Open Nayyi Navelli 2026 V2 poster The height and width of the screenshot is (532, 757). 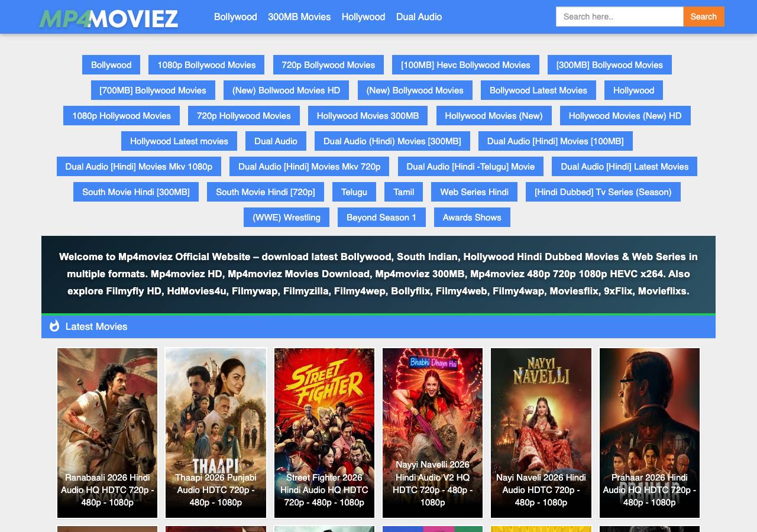[x=433, y=433]
